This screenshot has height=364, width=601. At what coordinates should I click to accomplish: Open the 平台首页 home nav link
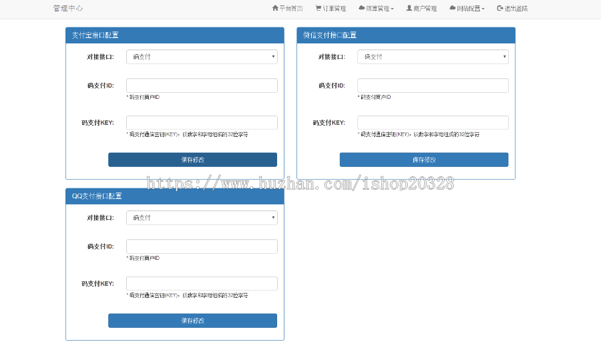tap(287, 9)
